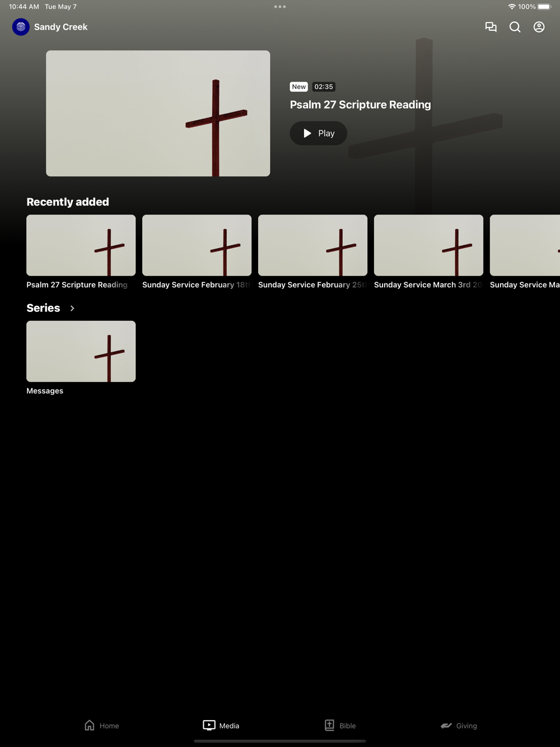Play Psalm 27 Scripture Reading
The width and height of the screenshot is (560, 747).
click(319, 133)
